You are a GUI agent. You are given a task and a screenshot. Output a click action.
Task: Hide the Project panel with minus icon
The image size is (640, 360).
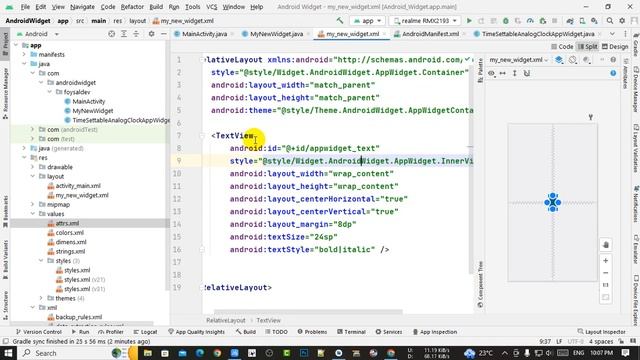pos(164,34)
